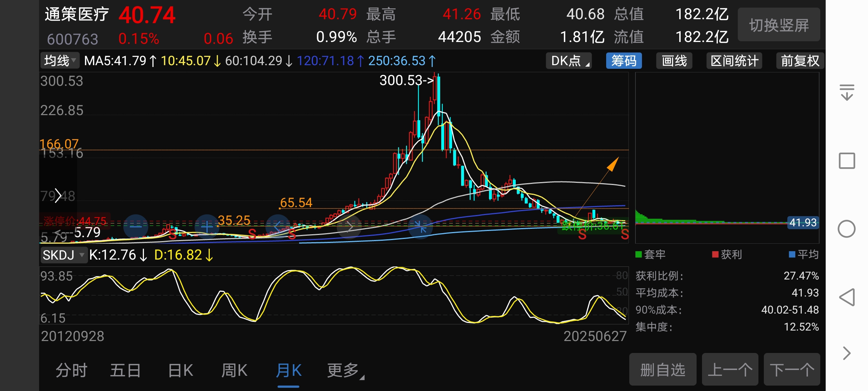This screenshot has width=868, height=391.
Task: Tap the current price 40.74
Action: click(x=147, y=15)
